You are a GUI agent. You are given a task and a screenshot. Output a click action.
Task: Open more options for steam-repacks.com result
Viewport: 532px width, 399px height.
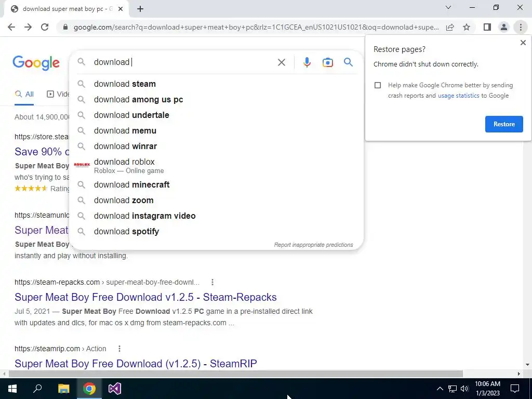[x=212, y=282]
